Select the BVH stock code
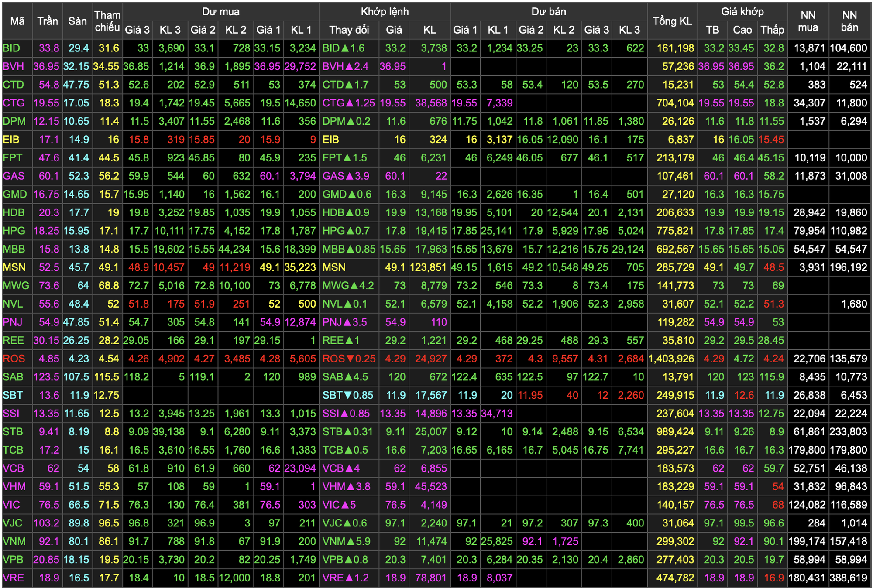The height and width of the screenshot is (588, 873). [x=13, y=66]
